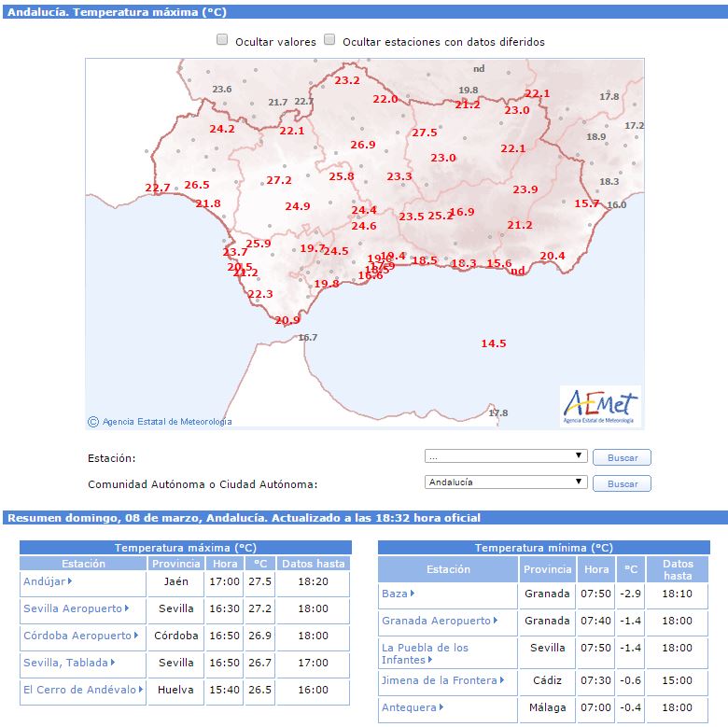Screen dimensions: 728x727
Task: Open El Cerro de Andévalo station link
Action: [x=83, y=690]
